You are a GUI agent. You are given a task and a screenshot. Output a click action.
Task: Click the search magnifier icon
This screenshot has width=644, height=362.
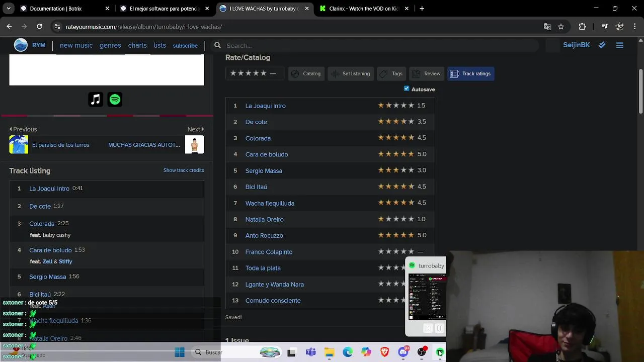[x=217, y=45]
